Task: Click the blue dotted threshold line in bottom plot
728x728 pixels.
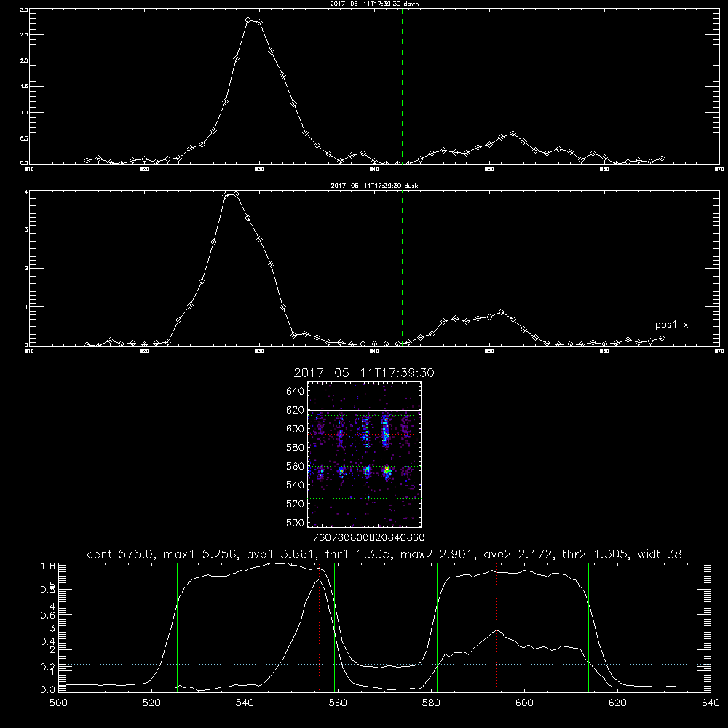Action: coord(385,665)
